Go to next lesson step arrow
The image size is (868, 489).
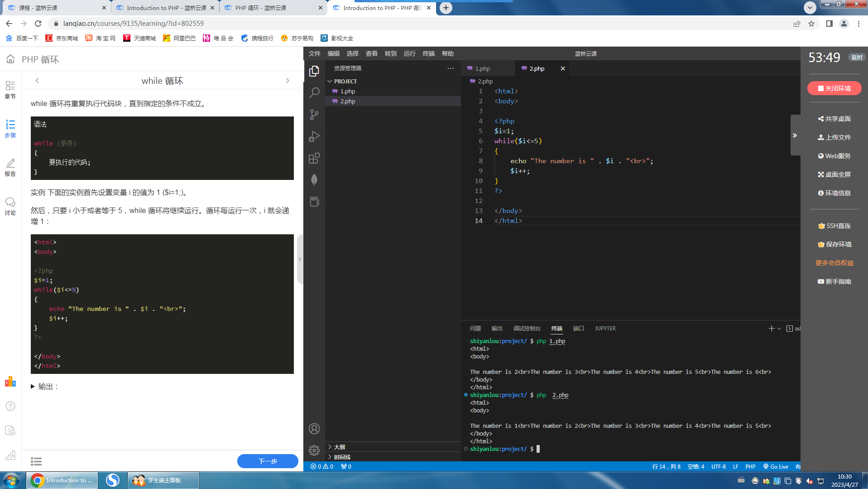pyautogui.click(x=288, y=80)
